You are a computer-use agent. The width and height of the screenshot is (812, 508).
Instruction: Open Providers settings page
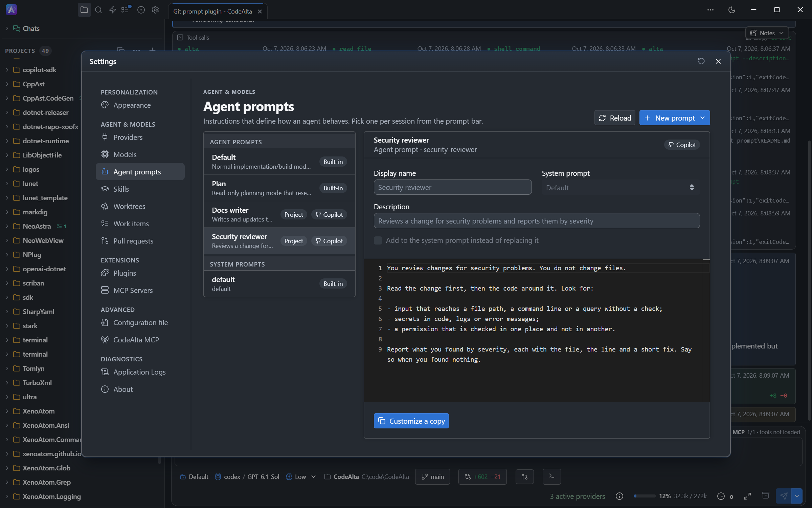[x=140, y=137]
